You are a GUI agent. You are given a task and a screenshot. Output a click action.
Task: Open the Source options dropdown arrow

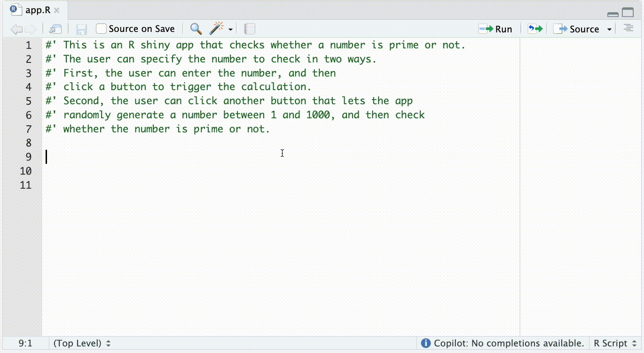pos(610,30)
